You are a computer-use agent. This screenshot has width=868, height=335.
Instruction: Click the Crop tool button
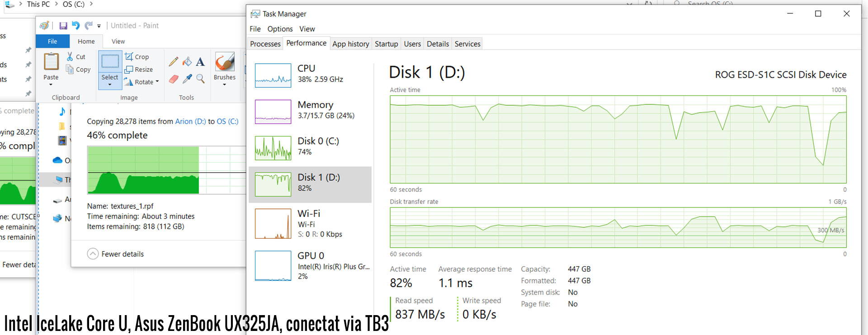tap(137, 57)
